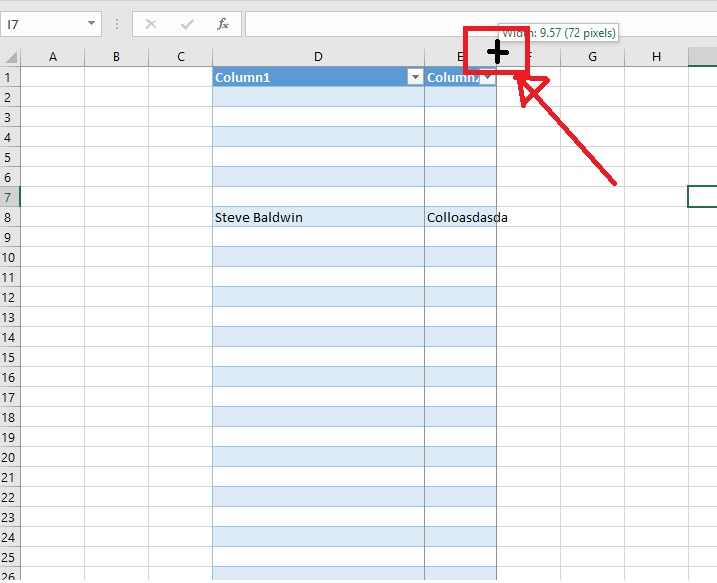Click the Column1 table header cell
The image size is (717, 583).
pos(318,77)
